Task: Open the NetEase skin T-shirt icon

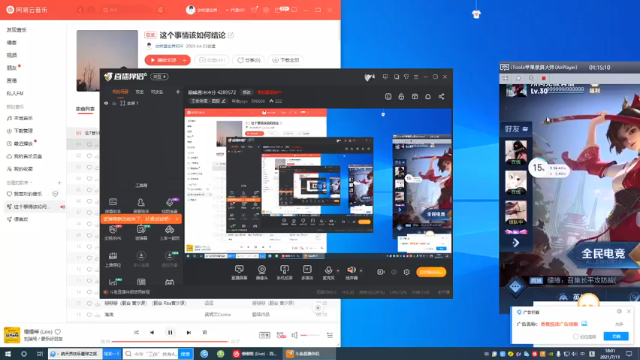Action: click(254, 10)
